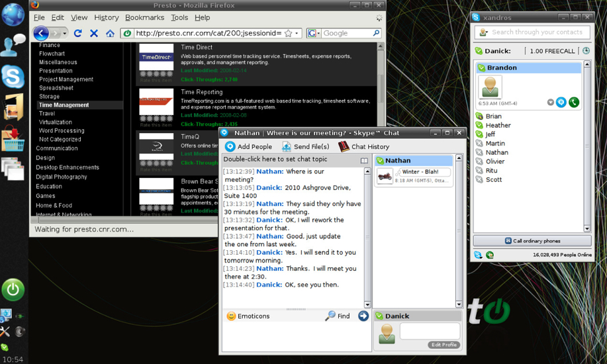Click the Google search box
607x364 pixels.
click(x=346, y=33)
